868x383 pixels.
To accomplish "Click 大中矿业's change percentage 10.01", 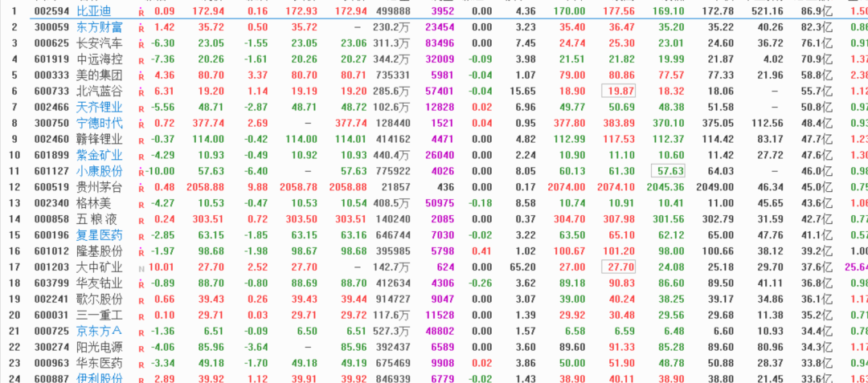I will [162, 267].
